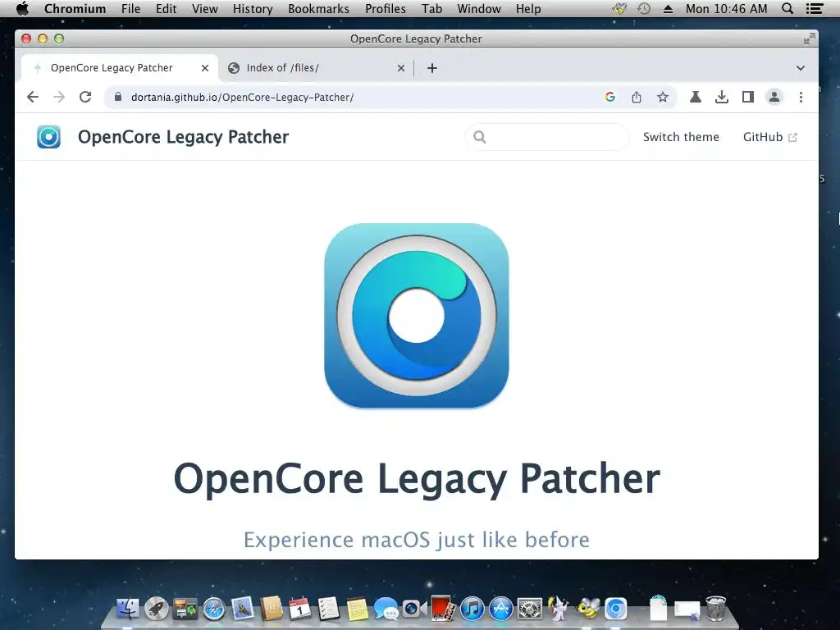Follow the GitHub link in the header
The height and width of the screenshot is (630, 840).
(769, 137)
